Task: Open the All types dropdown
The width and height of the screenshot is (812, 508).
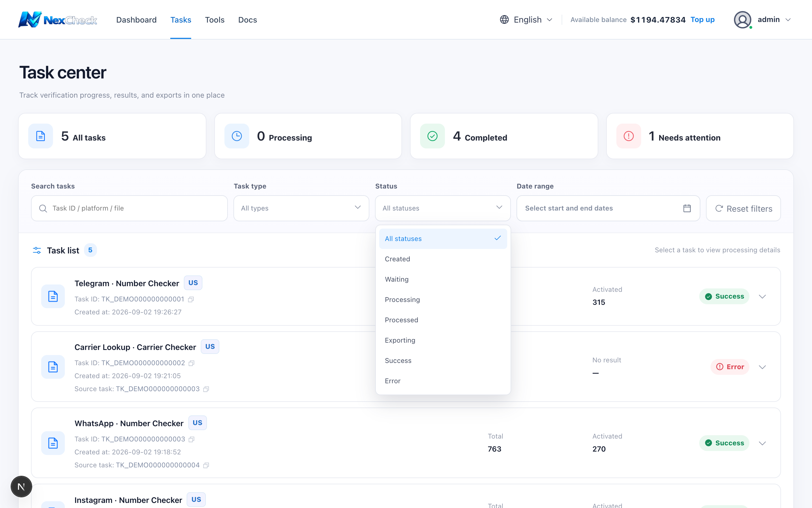Action: point(301,208)
